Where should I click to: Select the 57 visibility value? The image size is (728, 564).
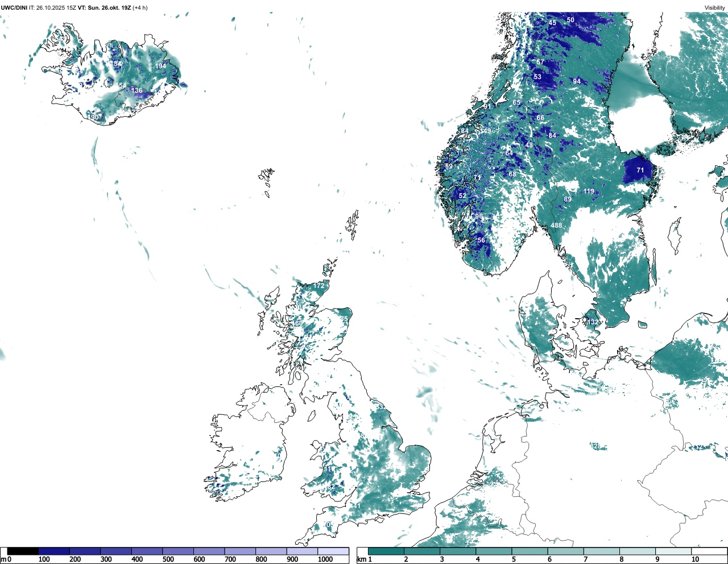(540, 63)
